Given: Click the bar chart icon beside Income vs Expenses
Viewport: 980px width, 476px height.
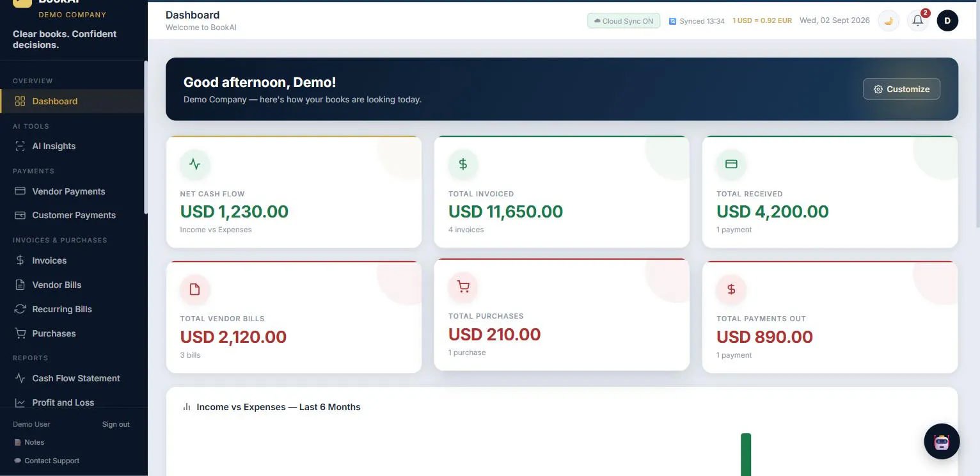Looking at the screenshot, I should (x=187, y=407).
